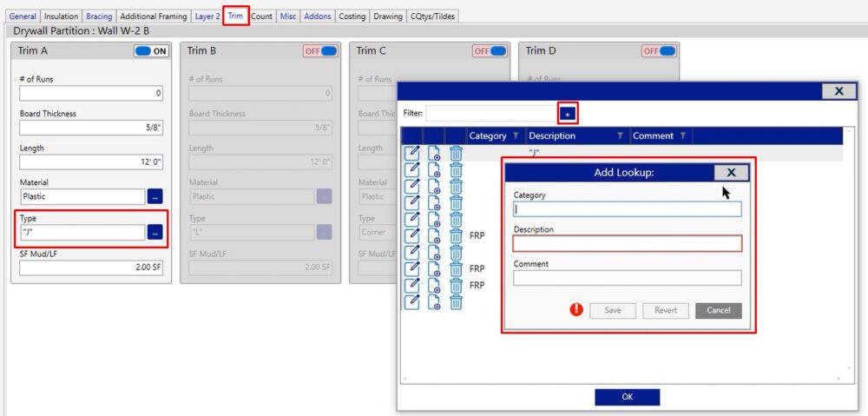Click the Filter text box
Viewport: 868px width, 416px height.
click(490, 114)
